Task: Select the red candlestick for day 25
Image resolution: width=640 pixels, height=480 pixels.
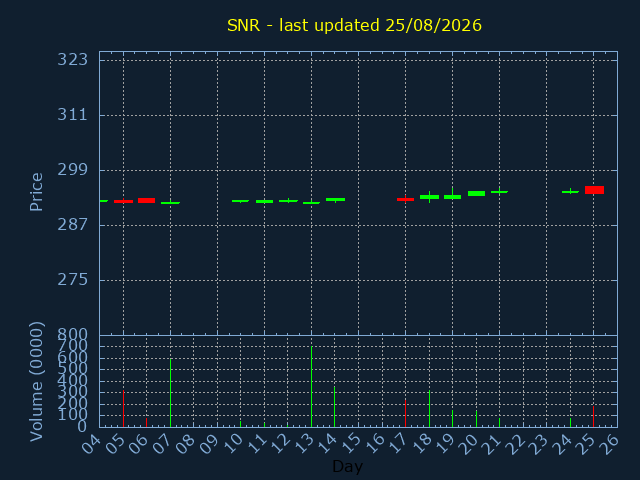Action: click(x=594, y=190)
